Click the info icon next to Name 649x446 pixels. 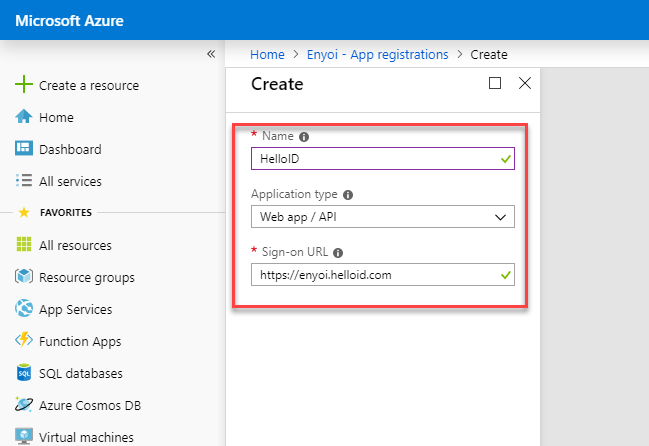coord(304,137)
